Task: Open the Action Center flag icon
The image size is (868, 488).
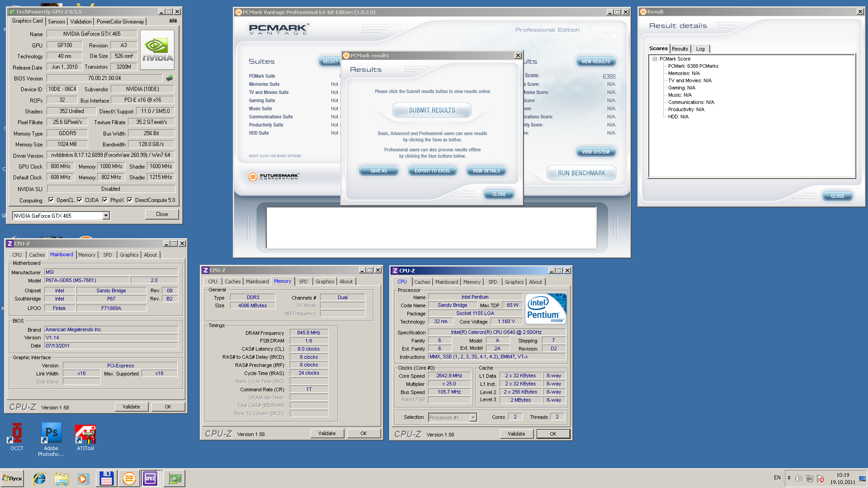Action: 821,478
